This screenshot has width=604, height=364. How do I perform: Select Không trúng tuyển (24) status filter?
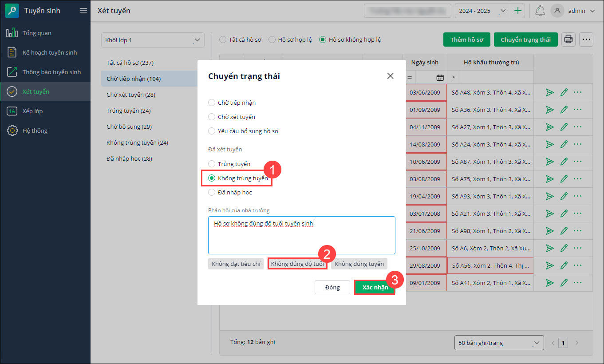pos(138,142)
